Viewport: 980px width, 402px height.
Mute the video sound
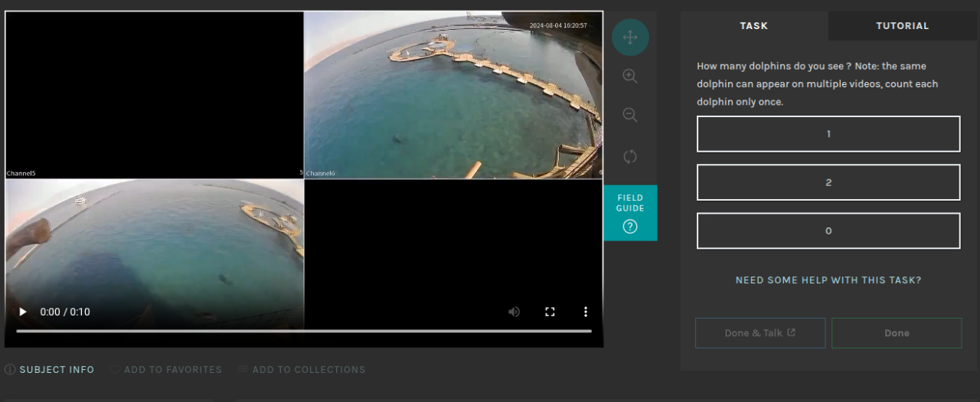coord(514,312)
